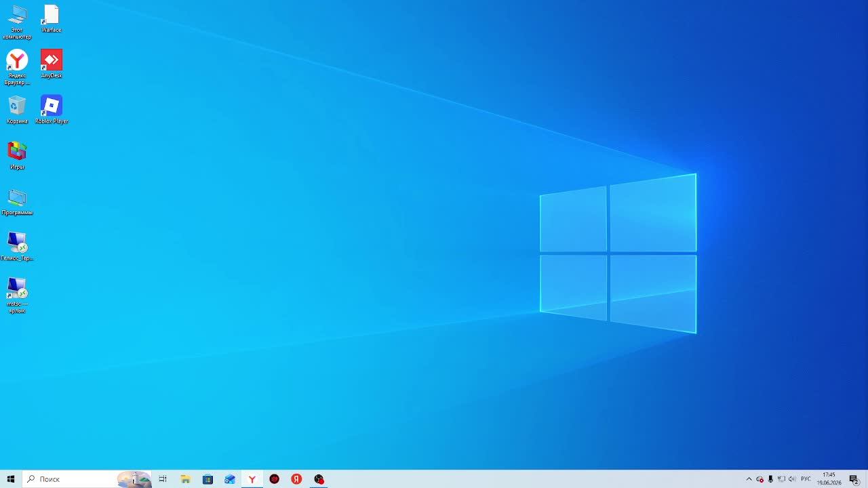Switch input language via РУС indicator
868x488 pixels.
pyautogui.click(x=806, y=479)
